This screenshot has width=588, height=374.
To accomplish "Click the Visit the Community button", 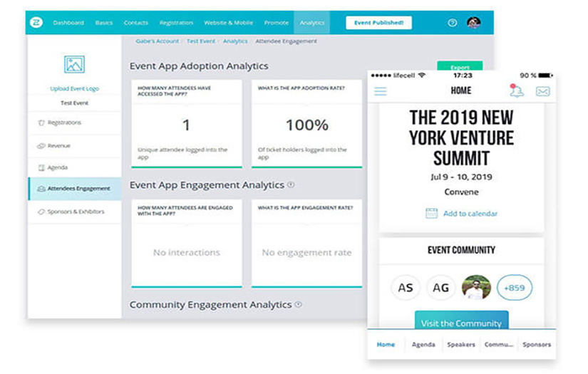I will coord(461,321).
